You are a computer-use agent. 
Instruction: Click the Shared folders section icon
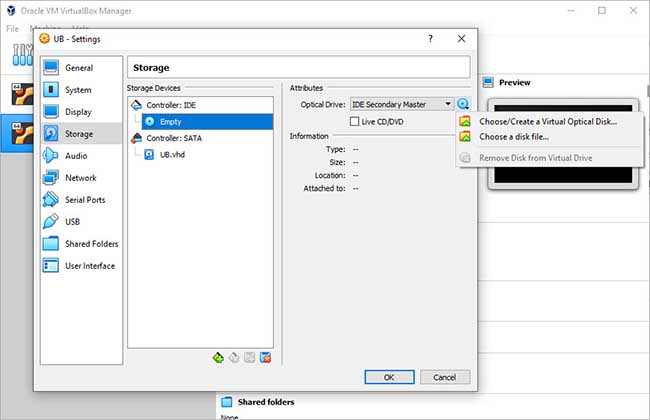pyautogui.click(x=227, y=402)
